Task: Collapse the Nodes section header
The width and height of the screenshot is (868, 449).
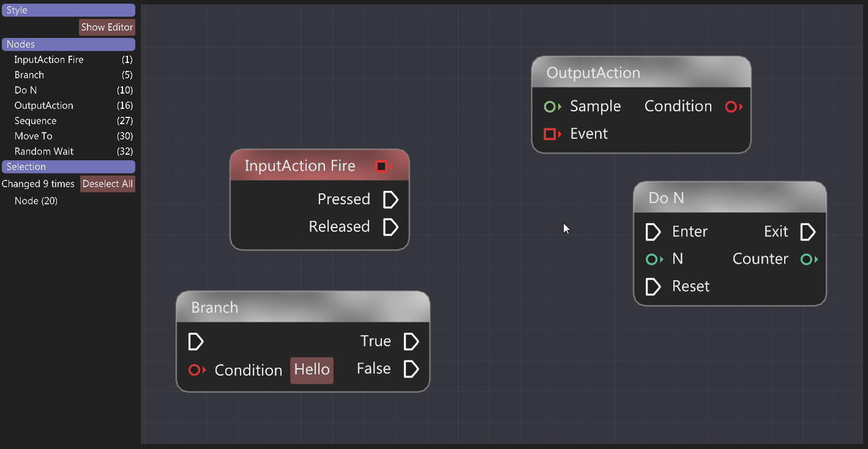Action: point(69,44)
